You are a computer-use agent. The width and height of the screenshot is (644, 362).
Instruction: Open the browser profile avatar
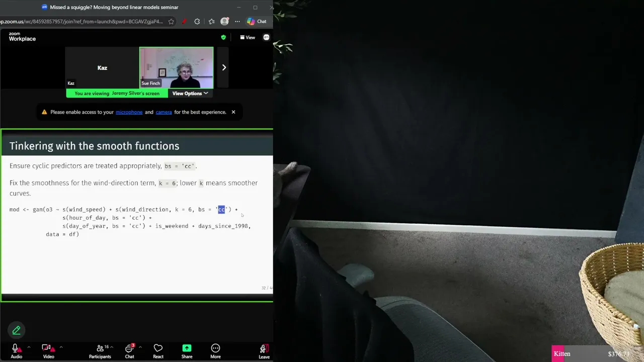(x=224, y=22)
